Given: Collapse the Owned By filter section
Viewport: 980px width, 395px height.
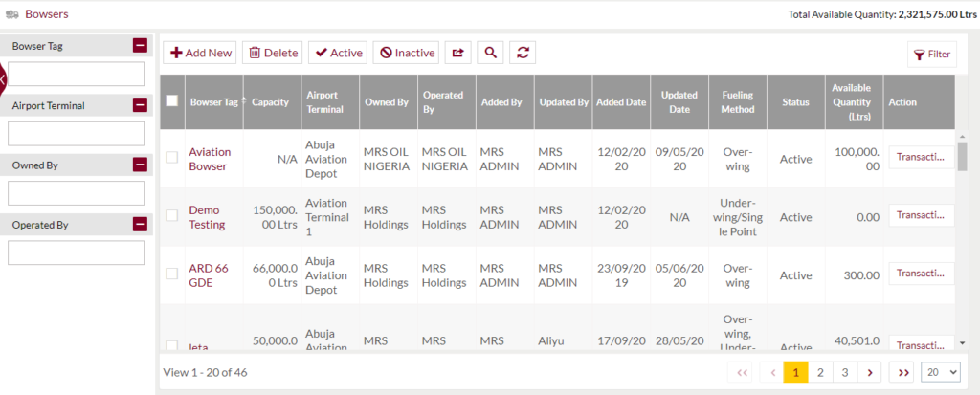Looking at the screenshot, I should point(140,165).
